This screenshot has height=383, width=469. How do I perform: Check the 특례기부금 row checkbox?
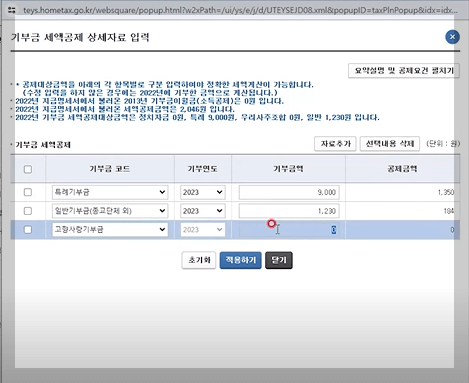28,192
